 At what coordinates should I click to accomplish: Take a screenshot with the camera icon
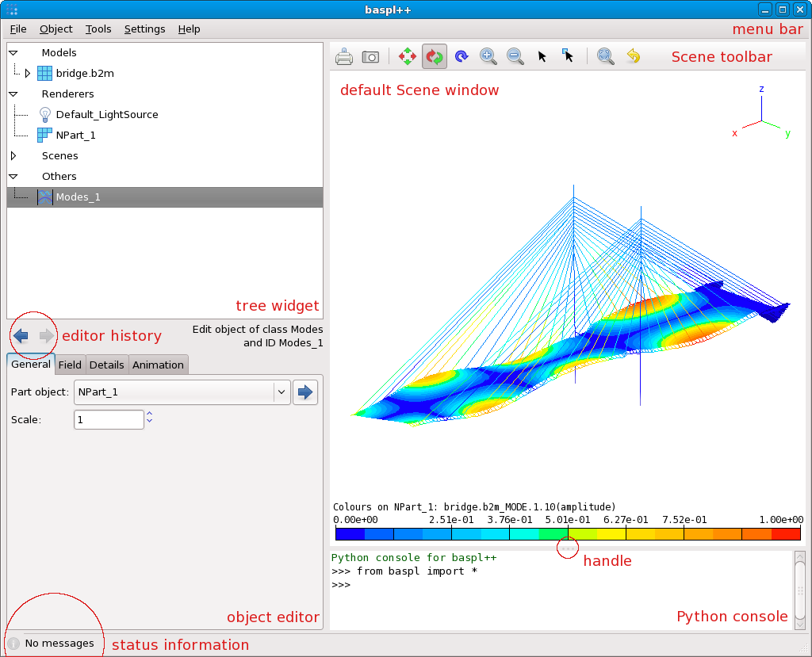pos(370,57)
